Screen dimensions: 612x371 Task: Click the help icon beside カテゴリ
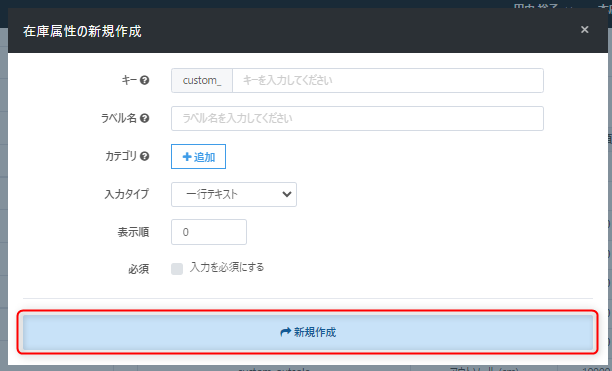[x=144, y=156]
